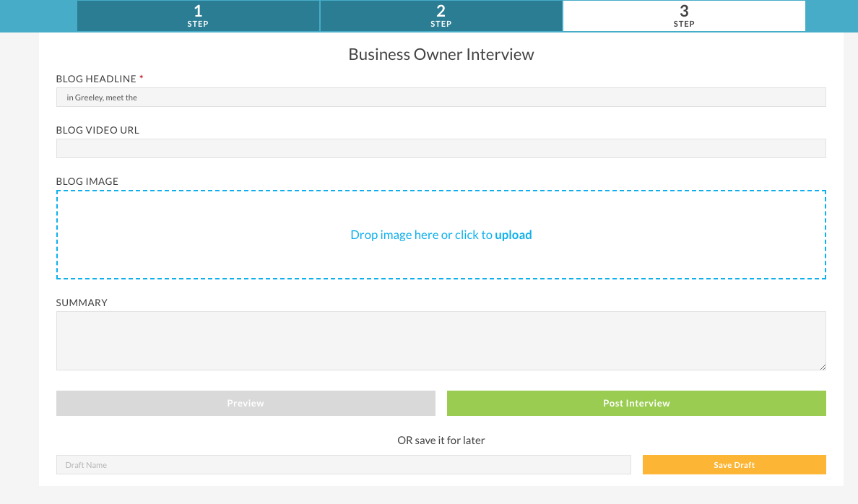Select the Step 3 tab

pos(684,16)
